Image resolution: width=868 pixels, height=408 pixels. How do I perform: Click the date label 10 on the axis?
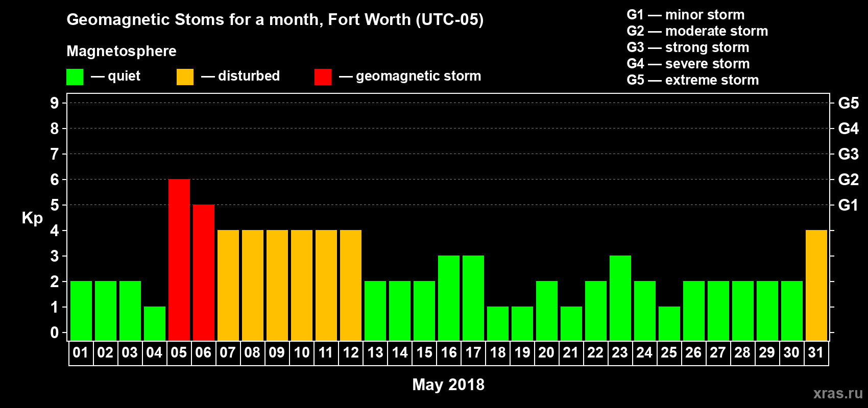(x=301, y=352)
